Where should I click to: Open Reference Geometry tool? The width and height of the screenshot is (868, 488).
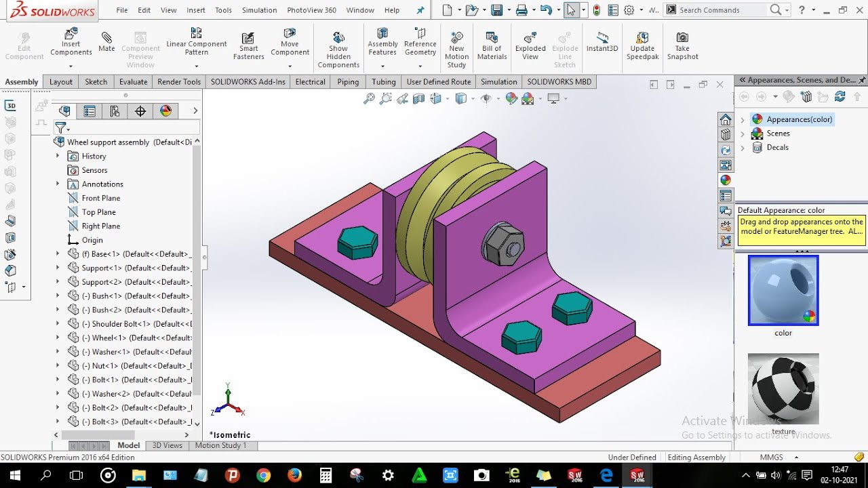click(x=420, y=42)
